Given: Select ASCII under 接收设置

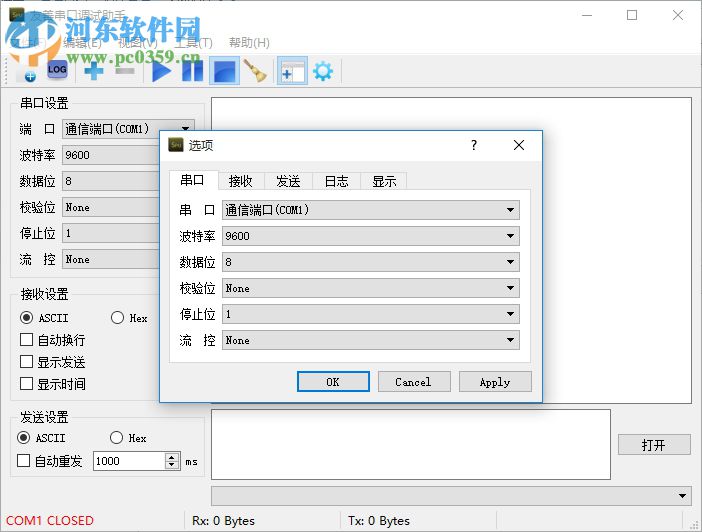Looking at the screenshot, I should [44, 318].
